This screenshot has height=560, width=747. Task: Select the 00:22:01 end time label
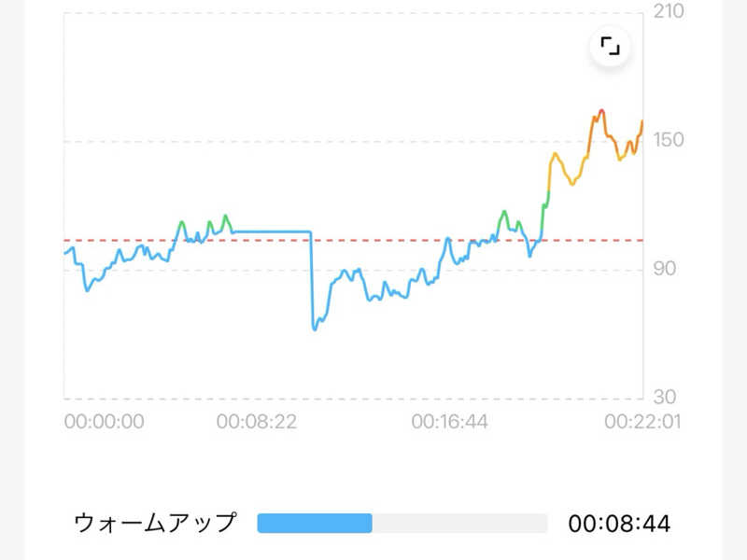tap(642, 422)
